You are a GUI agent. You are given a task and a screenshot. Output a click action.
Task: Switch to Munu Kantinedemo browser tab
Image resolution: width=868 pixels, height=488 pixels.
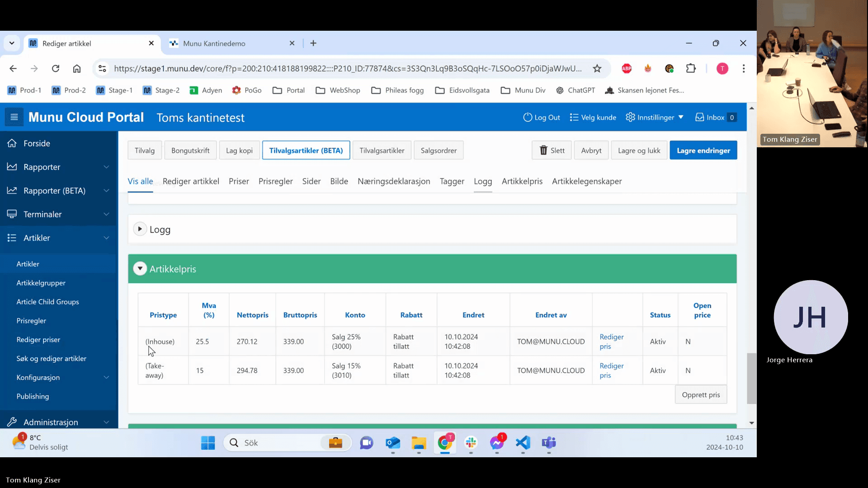pos(231,43)
